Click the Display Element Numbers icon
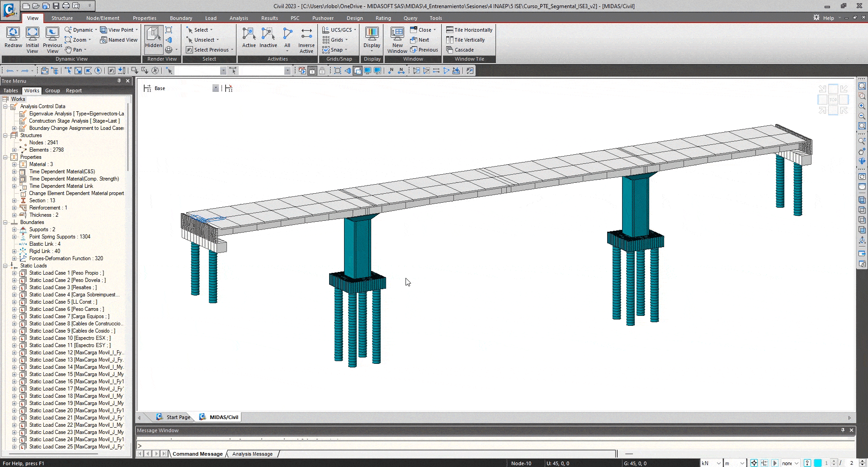 [x=401, y=71]
